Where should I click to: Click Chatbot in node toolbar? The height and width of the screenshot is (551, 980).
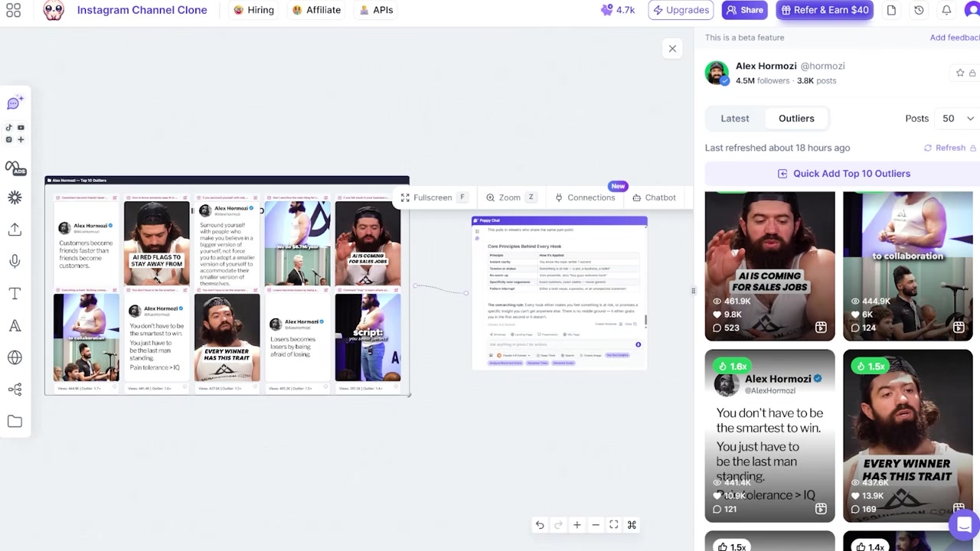click(x=655, y=197)
